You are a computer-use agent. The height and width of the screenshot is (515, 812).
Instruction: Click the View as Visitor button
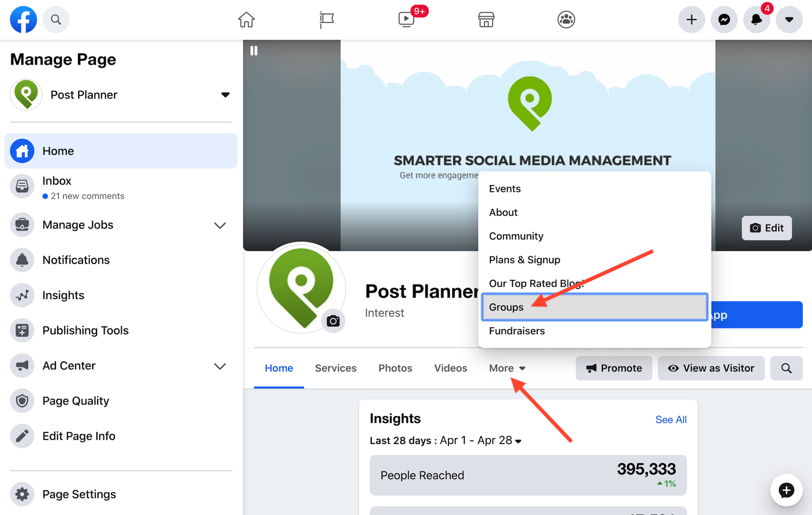coord(710,368)
